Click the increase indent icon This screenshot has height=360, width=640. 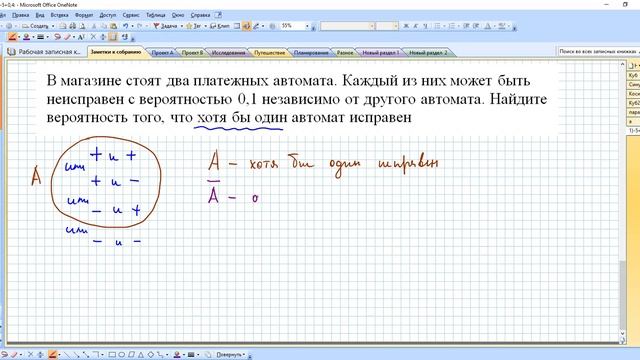[x=476, y=26]
